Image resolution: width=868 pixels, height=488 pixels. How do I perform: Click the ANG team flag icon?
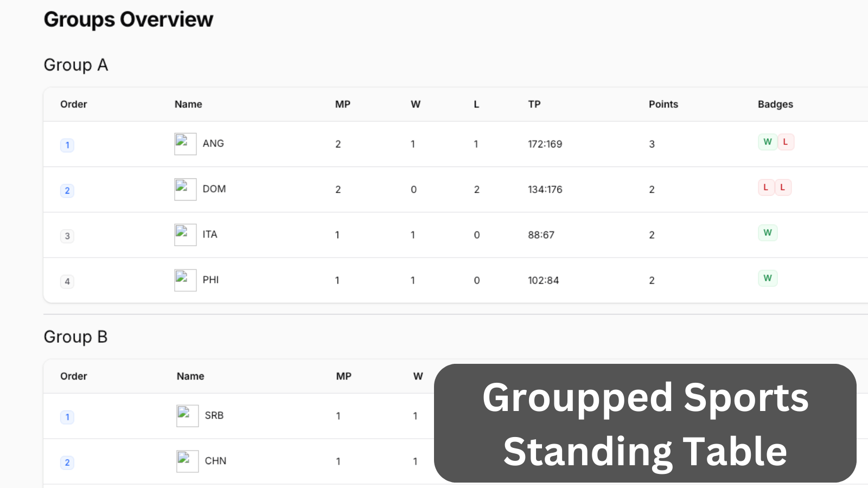pos(185,144)
